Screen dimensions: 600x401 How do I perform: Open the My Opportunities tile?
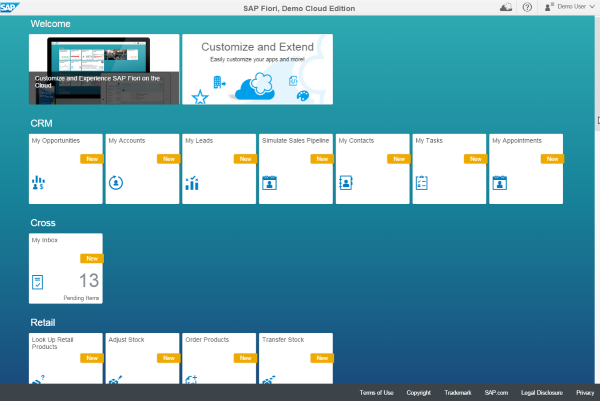pyautogui.click(x=66, y=169)
